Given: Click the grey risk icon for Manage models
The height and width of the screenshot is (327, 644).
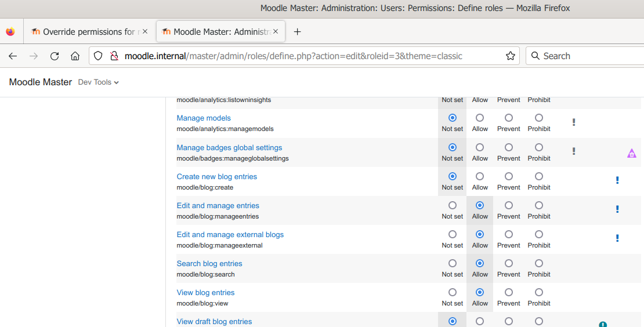Looking at the screenshot, I should 574,122.
